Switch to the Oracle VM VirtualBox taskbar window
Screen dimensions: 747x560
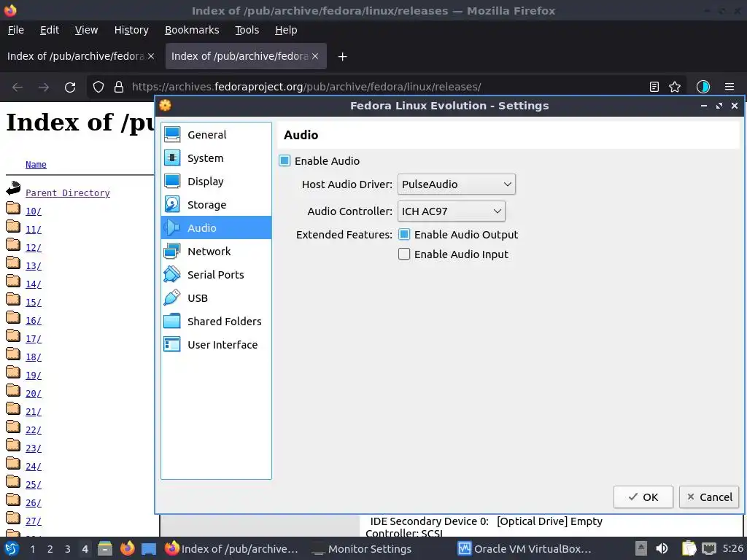click(x=525, y=549)
